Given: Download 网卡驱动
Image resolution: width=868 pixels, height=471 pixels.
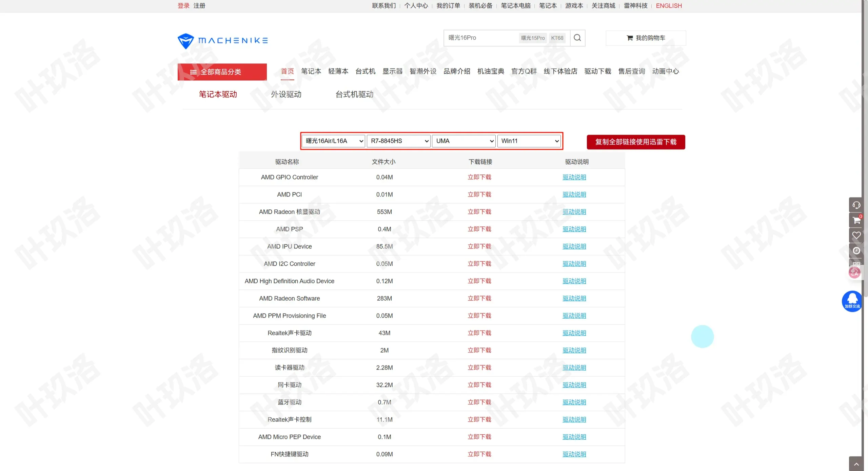Looking at the screenshot, I should point(479,385).
